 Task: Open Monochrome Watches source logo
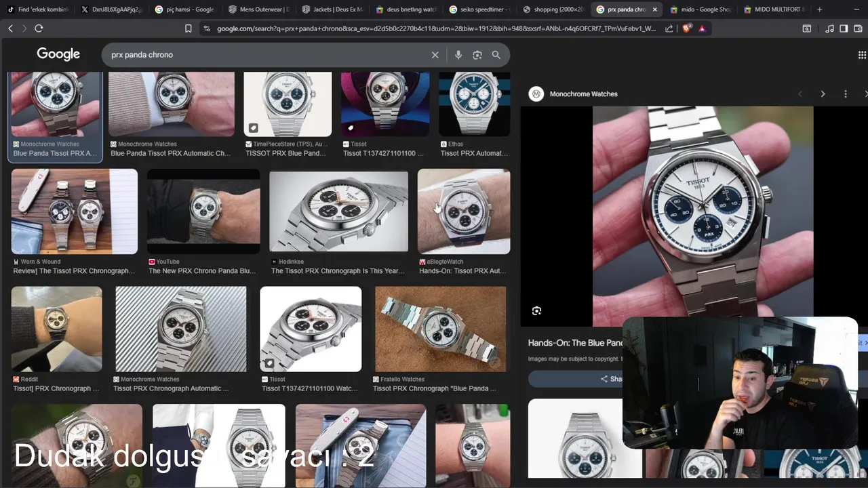[x=536, y=94]
